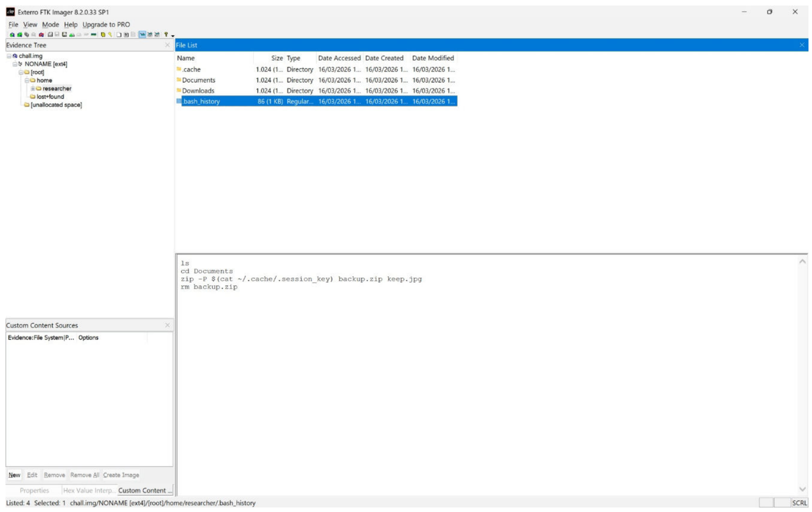Screen dimensions: 812x512
Task: Click the red Remove All Evidence Items icon
Action: (x=41, y=34)
